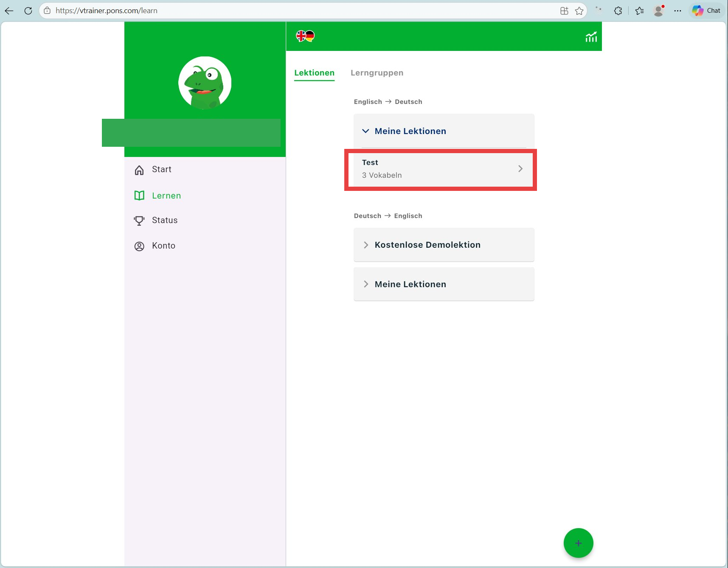The image size is (728, 568).
Task: Open the Test lesson with 3 Vokabeln
Action: pyautogui.click(x=441, y=169)
